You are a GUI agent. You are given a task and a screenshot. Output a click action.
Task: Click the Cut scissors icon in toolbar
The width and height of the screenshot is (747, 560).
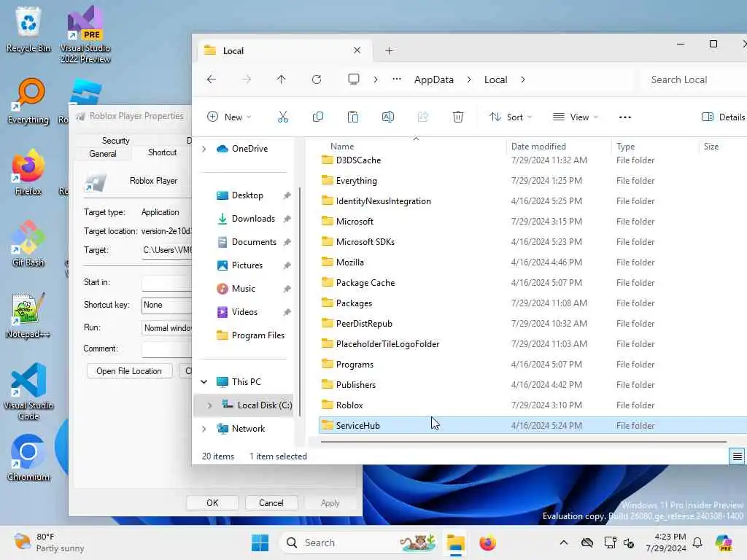coord(283,117)
